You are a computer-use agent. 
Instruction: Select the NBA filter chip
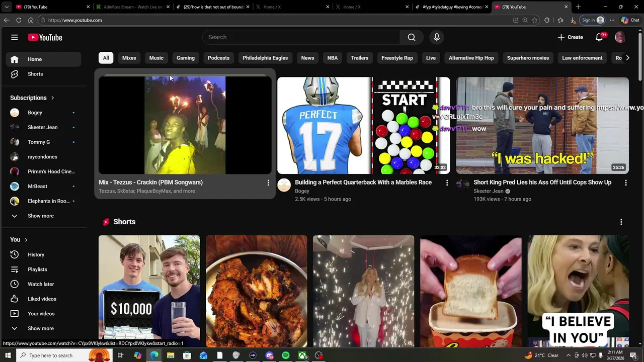[333, 58]
